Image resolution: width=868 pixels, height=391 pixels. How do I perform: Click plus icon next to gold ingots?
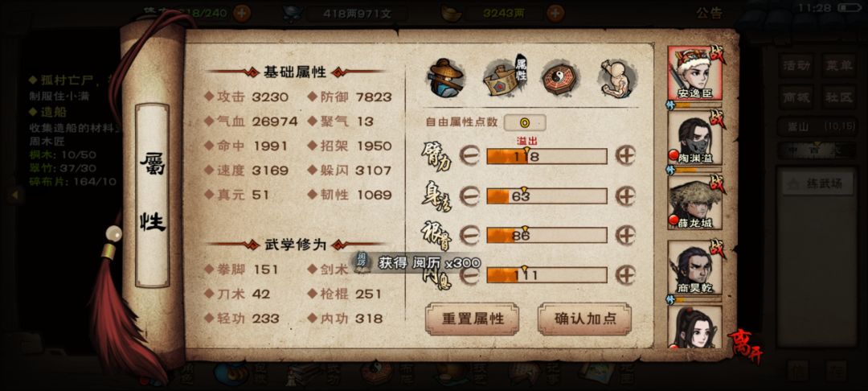tap(555, 13)
